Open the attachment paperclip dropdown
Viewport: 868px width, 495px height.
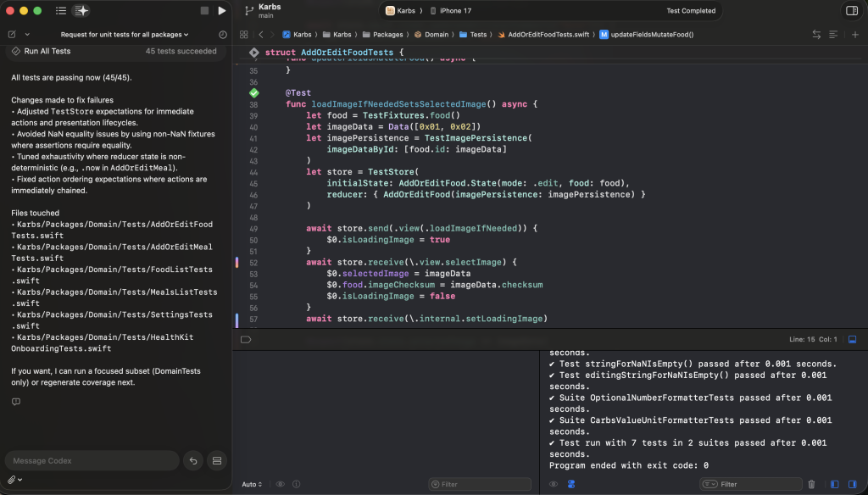click(x=14, y=480)
